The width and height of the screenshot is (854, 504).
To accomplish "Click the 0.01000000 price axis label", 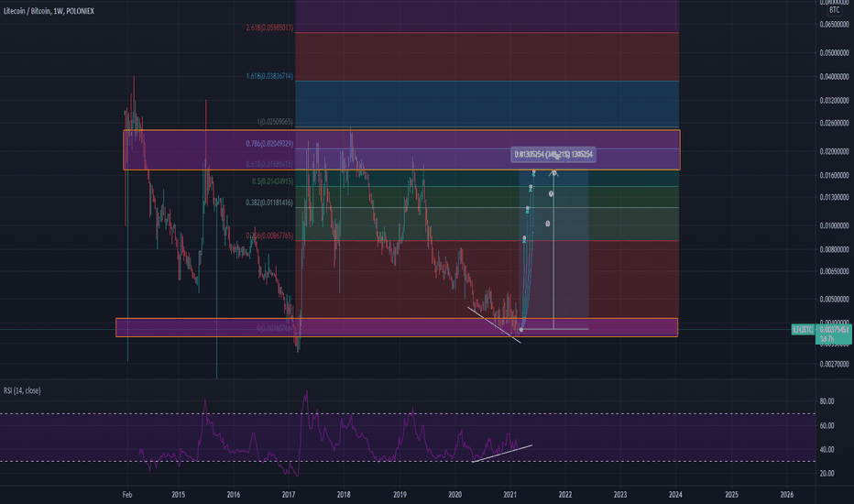I will [x=834, y=225].
